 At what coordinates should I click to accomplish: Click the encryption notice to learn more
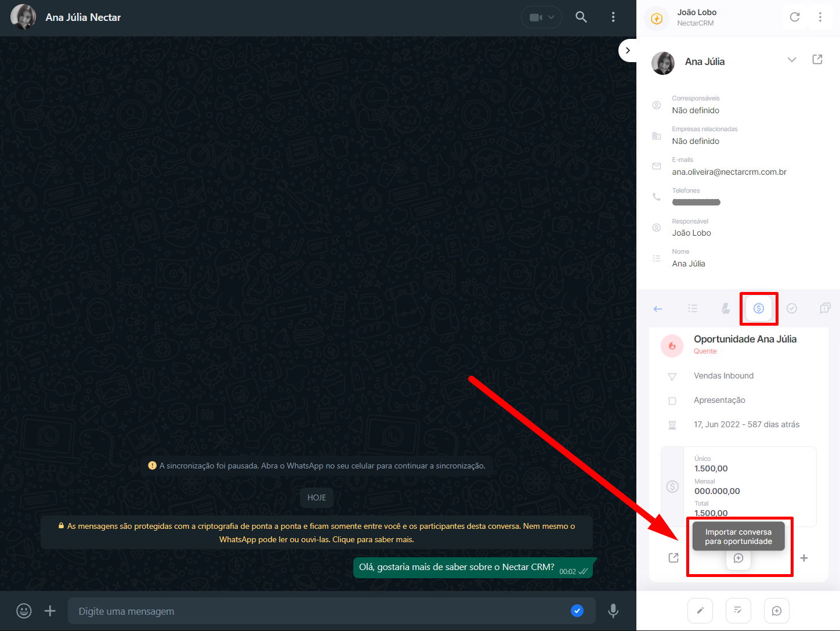tap(317, 533)
